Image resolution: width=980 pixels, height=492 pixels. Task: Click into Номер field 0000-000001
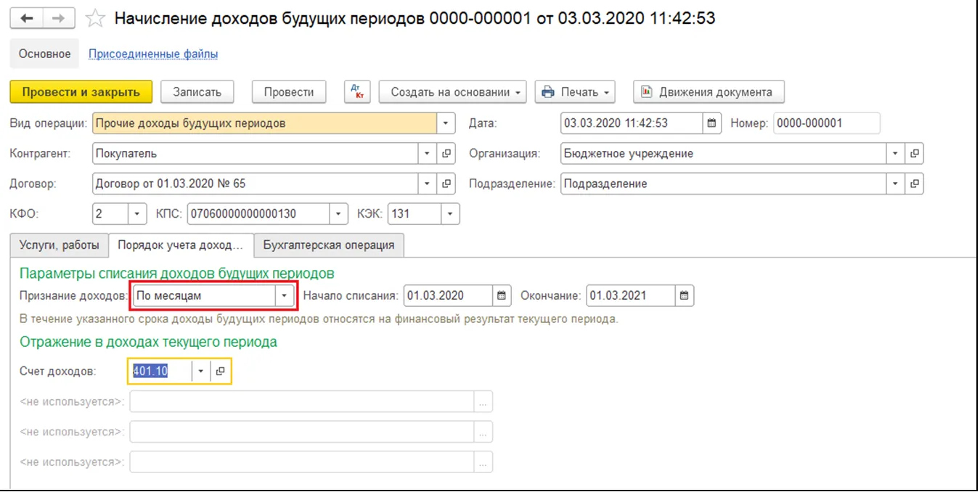pos(826,123)
